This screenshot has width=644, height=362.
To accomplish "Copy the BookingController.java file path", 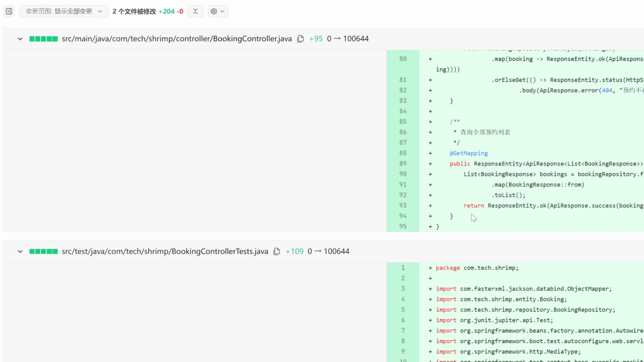I will pyautogui.click(x=300, y=39).
